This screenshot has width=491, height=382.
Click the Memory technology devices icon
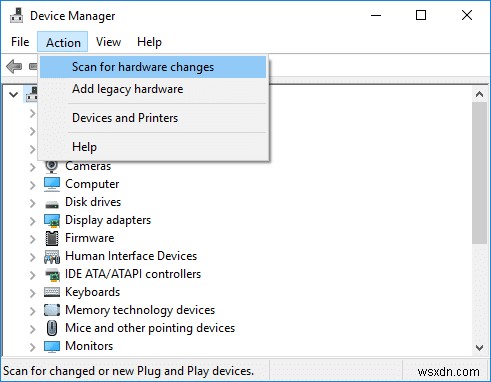click(x=52, y=310)
